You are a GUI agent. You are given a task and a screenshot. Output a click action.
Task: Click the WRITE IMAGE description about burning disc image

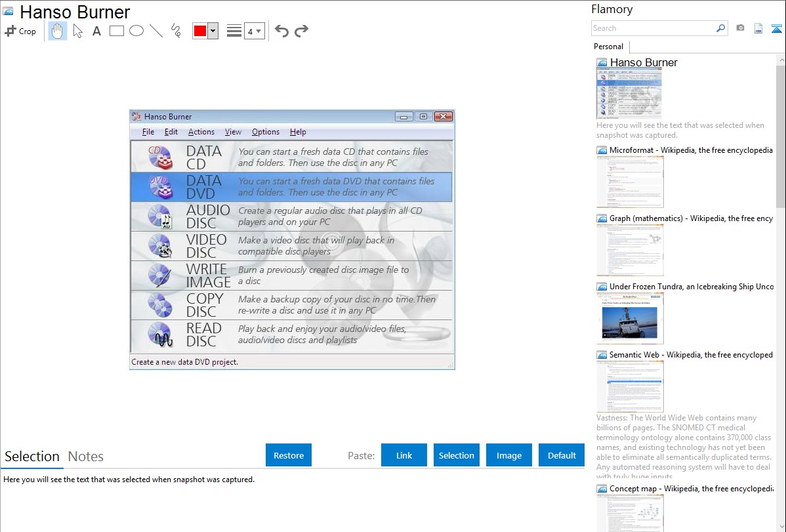pos(323,276)
